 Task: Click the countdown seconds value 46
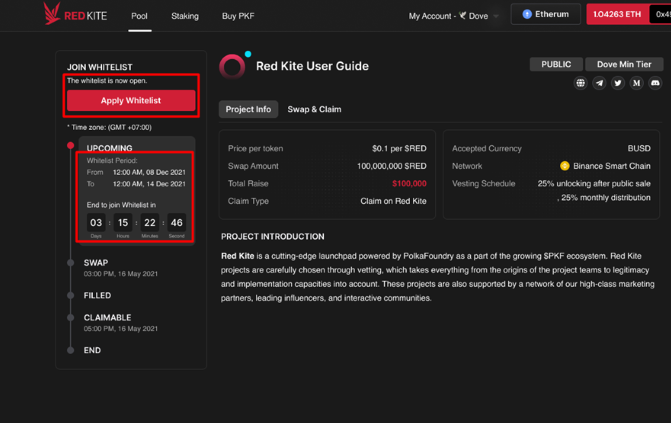point(176,223)
